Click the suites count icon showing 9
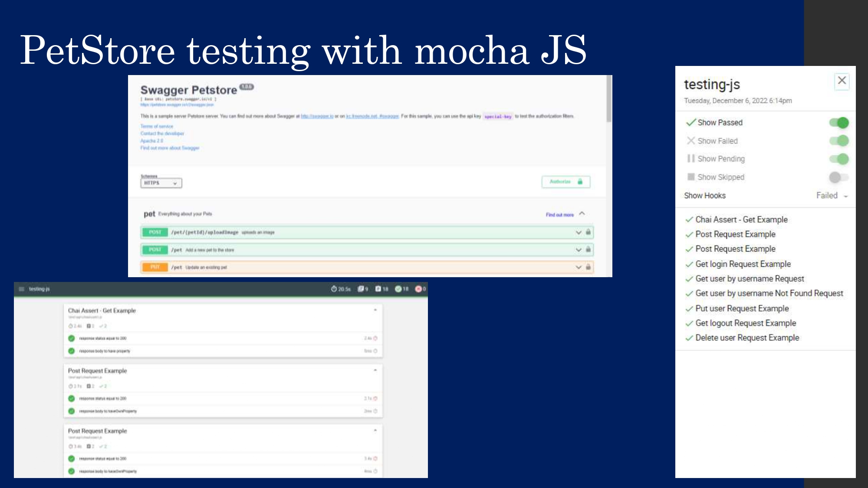 point(361,289)
